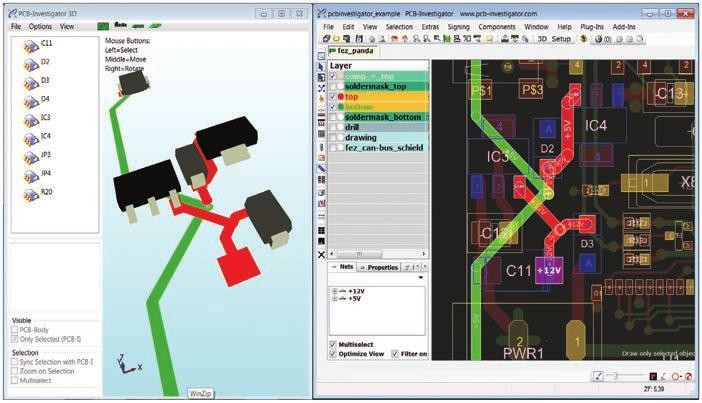Click the gold chip icon next to Setup

point(583,39)
